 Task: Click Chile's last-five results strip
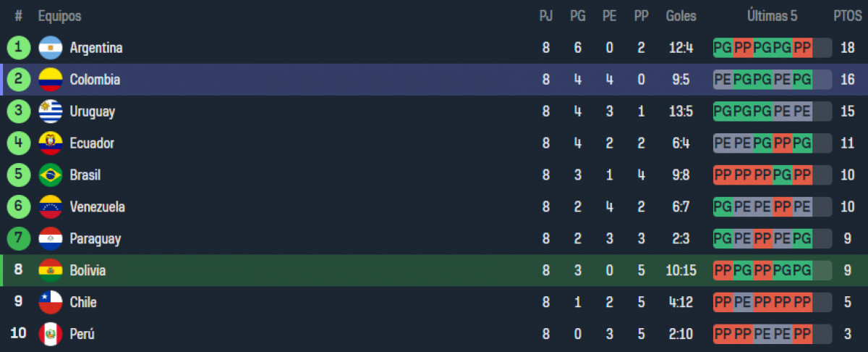[772, 303]
